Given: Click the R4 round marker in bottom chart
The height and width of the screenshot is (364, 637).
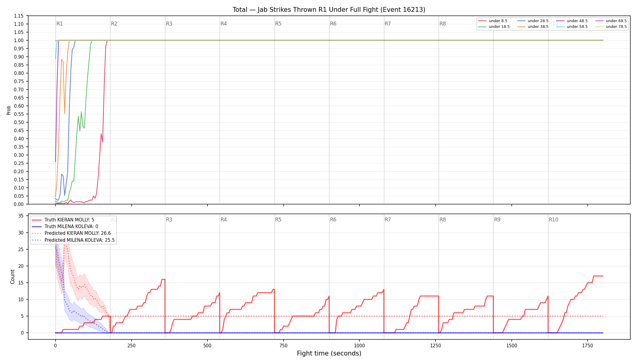Looking at the screenshot, I should click(x=224, y=220).
